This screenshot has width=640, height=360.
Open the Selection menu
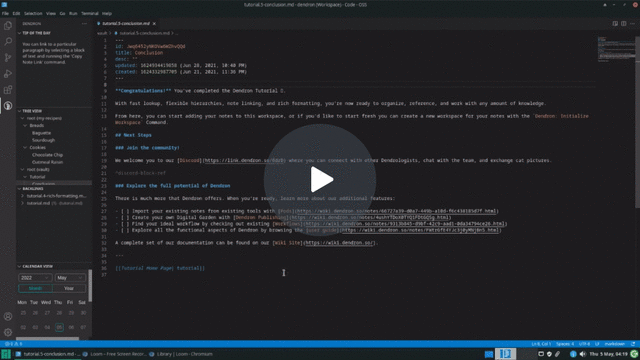33,13
